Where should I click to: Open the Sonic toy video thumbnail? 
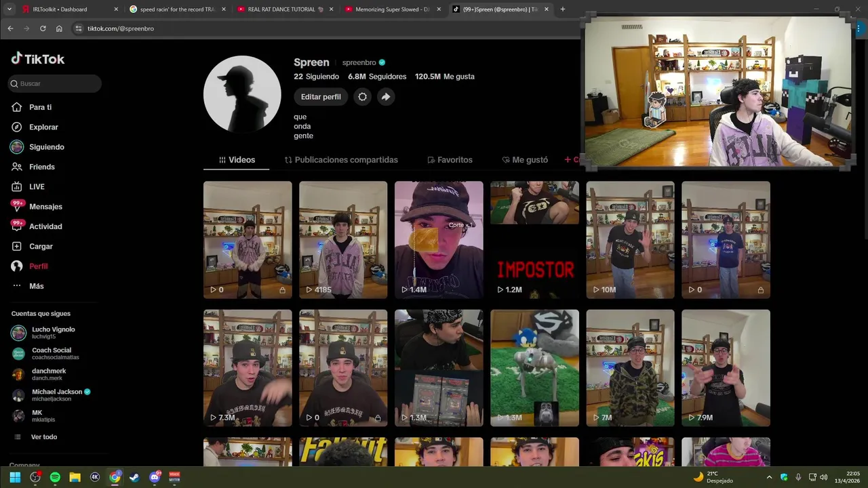pyautogui.click(x=534, y=368)
